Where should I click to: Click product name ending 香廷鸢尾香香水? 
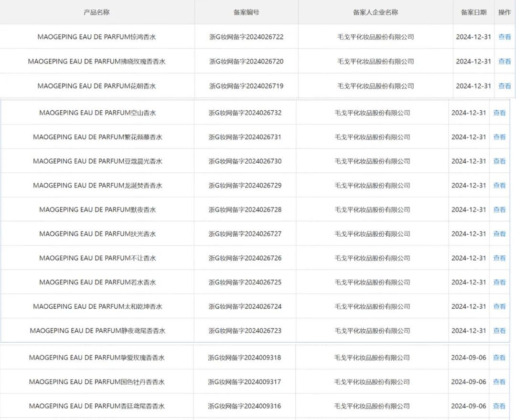pyautogui.click(x=97, y=406)
